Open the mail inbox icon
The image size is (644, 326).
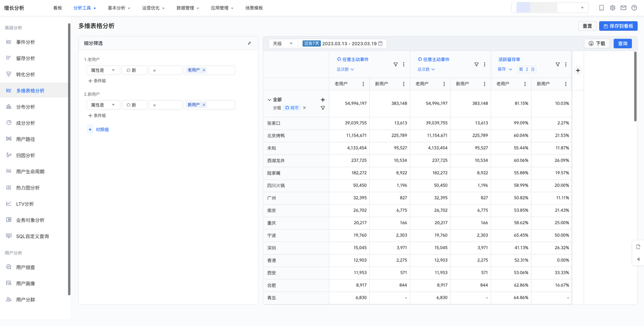[x=623, y=8]
